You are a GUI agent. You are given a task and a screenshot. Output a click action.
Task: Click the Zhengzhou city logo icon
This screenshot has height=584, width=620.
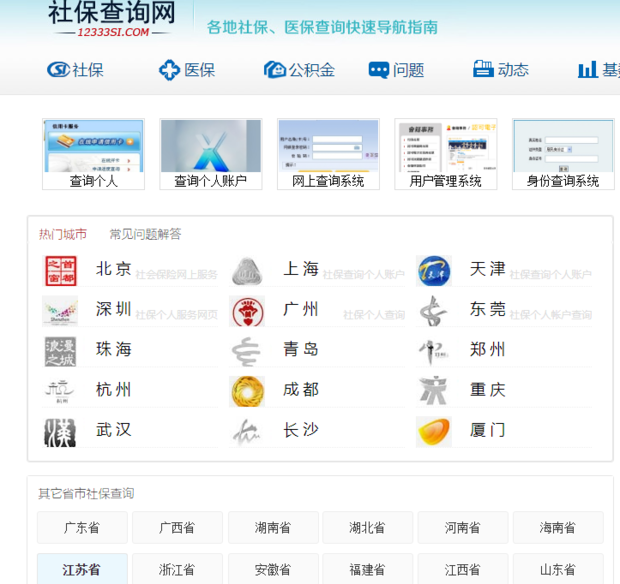(x=433, y=352)
